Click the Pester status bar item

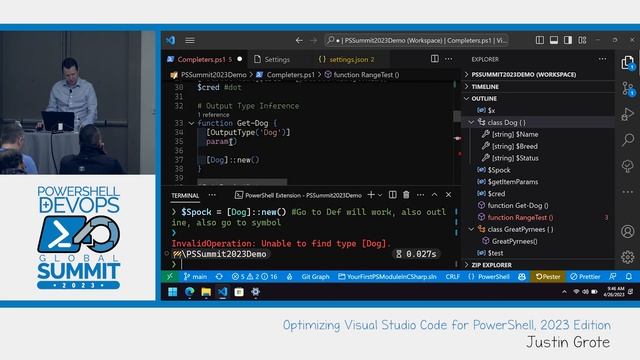(x=548, y=276)
